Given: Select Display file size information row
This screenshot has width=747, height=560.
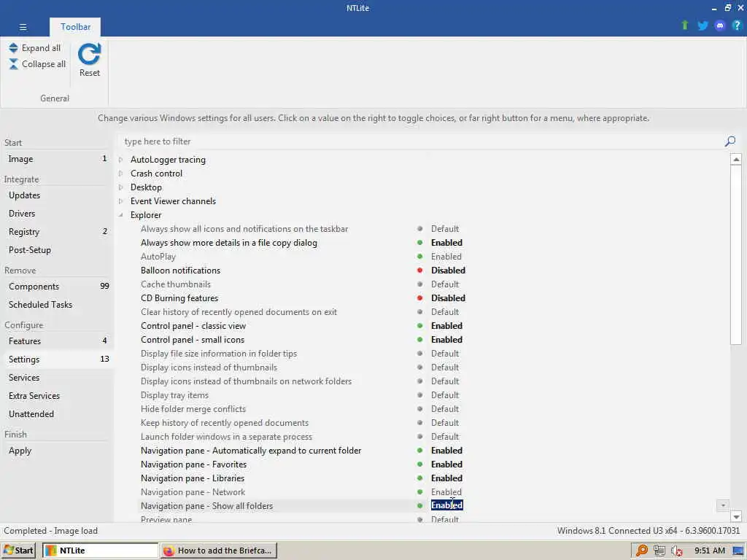Looking at the screenshot, I should pyautogui.click(x=219, y=354).
